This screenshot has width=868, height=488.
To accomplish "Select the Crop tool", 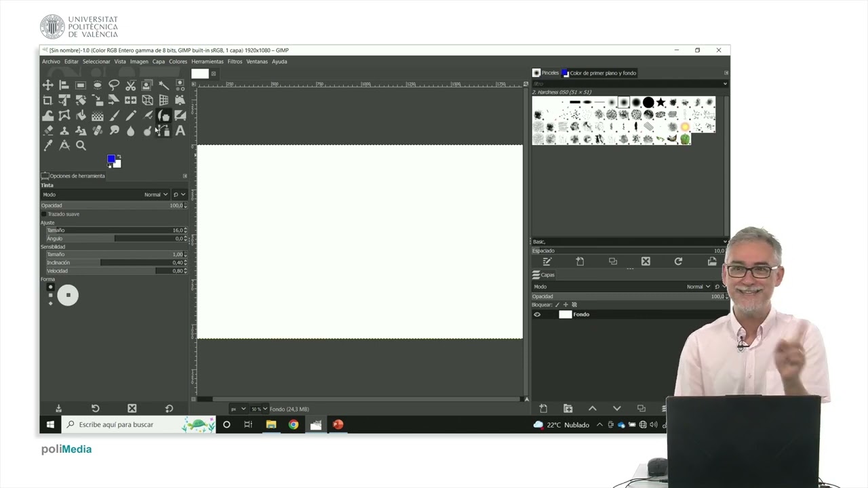I will coord(47,100).
